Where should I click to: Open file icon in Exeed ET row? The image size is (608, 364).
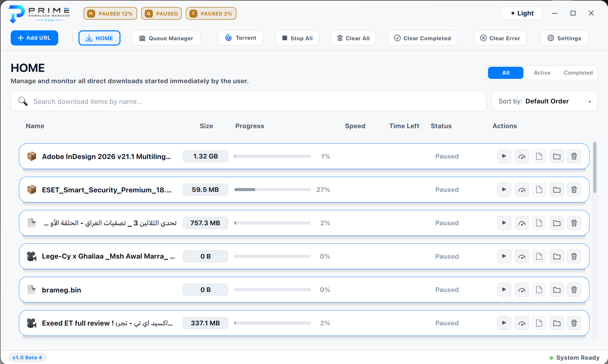pos(539,323)
